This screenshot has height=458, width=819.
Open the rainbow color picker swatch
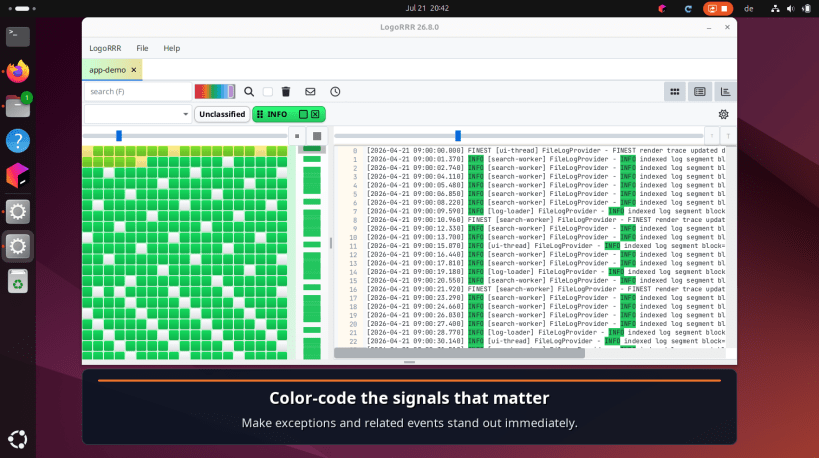[215, 92]
